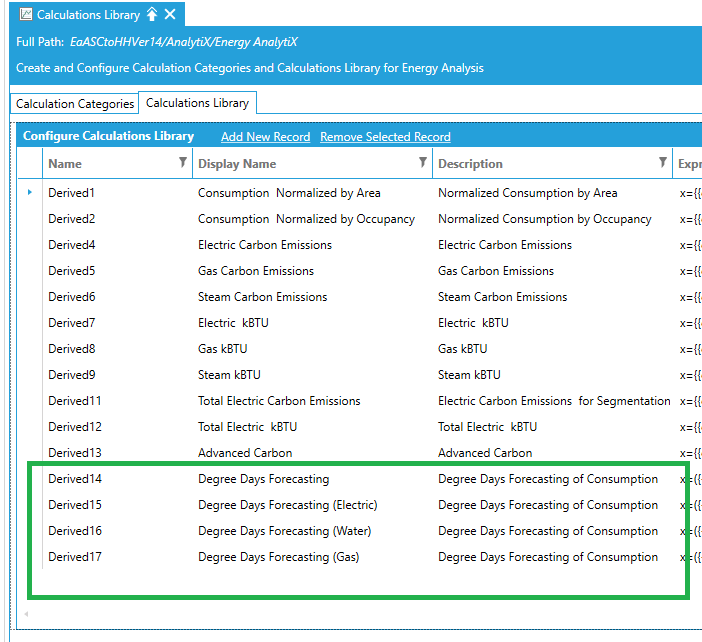Select the Derived17 row
Viewport: 702px width, 642px height.
[75, 557]
